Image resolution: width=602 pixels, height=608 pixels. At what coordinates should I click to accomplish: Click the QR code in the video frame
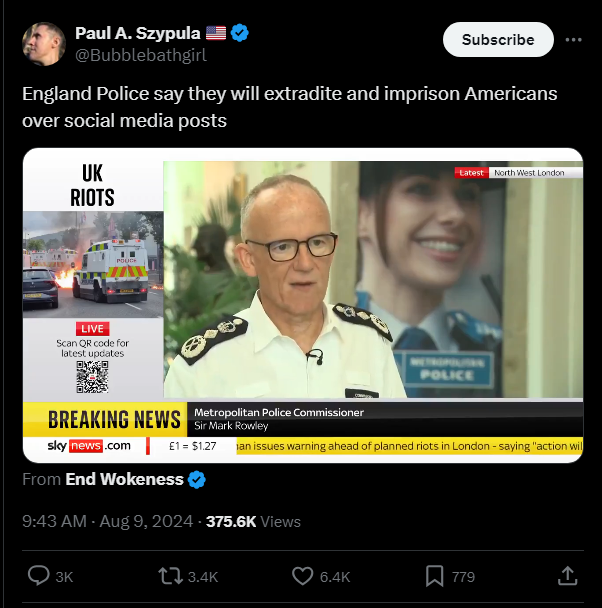pyautogui.click(x=92, y=377)
